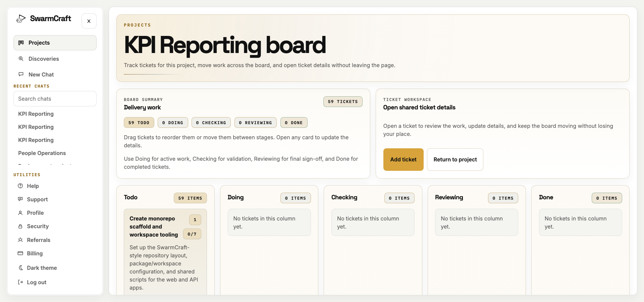Click the Reviewing column 0 ITEMS badge
This screenshot has width=644, height=302.
(x=503, y=198)
